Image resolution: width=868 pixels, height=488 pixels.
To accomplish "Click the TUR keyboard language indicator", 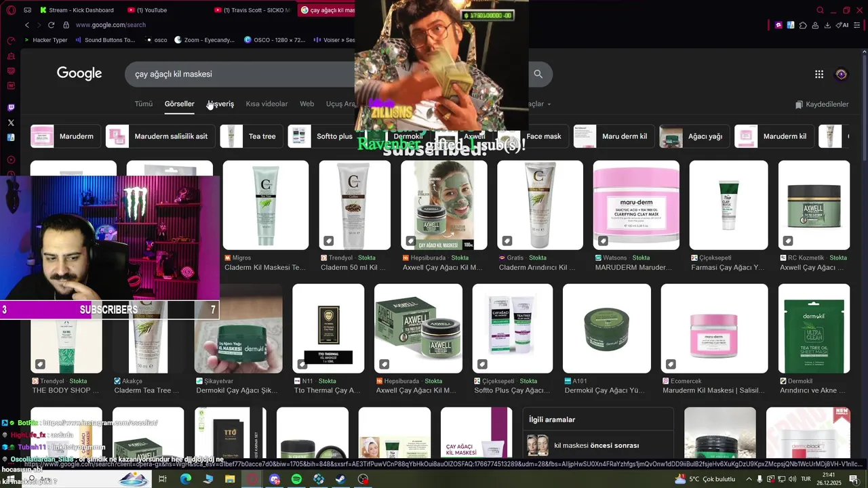I will [x=806, y=479].
